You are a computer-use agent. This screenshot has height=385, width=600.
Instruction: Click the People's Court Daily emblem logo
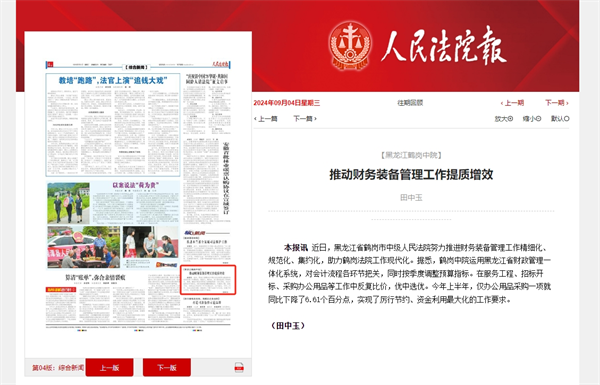[350, 46]
